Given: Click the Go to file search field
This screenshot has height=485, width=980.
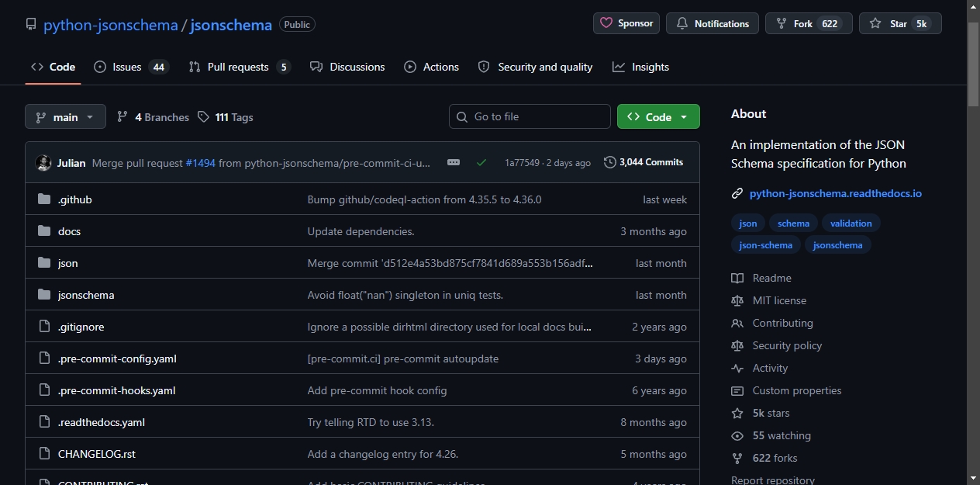Looking at the screenshot, I should tap(530, 116).
